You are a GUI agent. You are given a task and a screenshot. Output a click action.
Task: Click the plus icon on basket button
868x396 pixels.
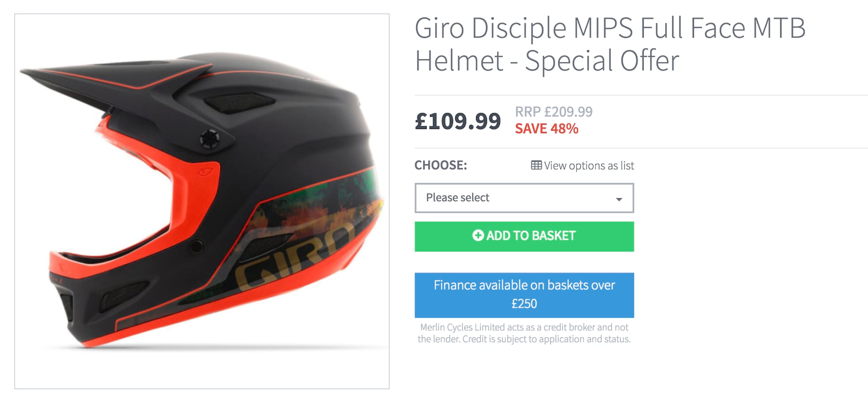click(x=478, y=235)
